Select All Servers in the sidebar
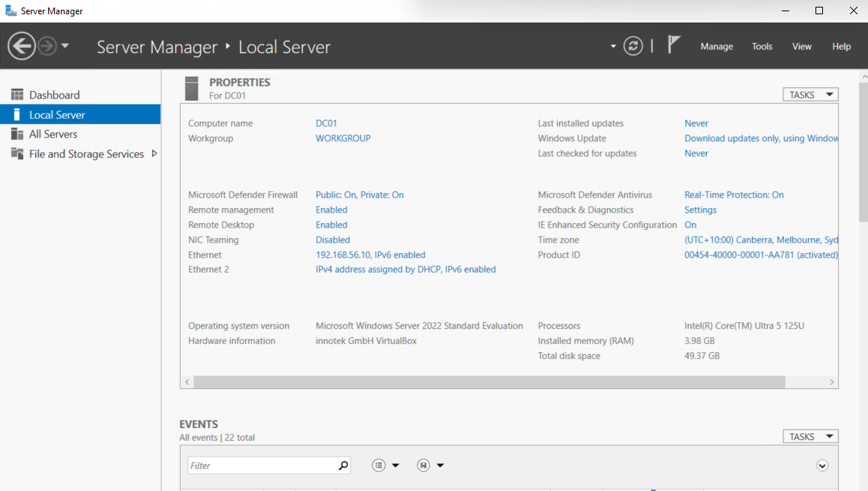 (x=53, y=134)
